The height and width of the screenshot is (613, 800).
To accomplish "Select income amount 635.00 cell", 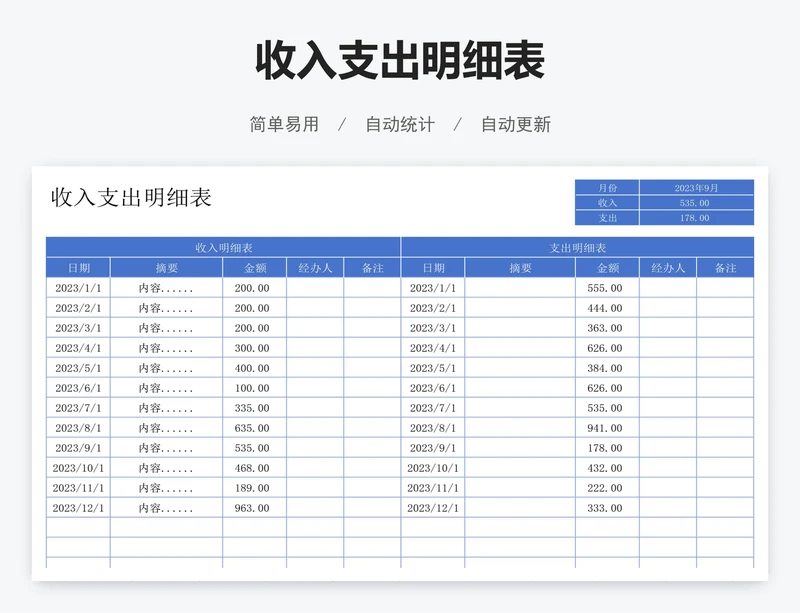I will [255, 428].
